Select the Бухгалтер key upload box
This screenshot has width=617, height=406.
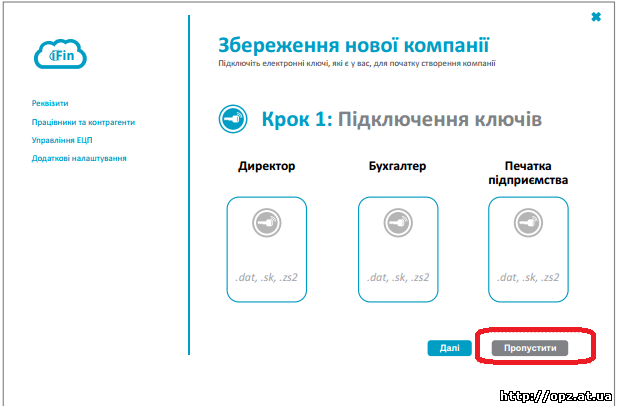point(398,249)
